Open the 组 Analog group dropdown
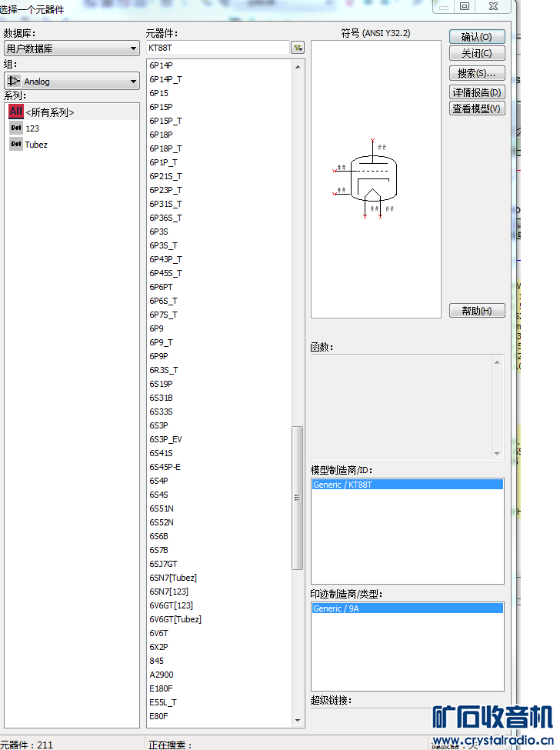This screenshot has height=750, width=560. point(71,82)
